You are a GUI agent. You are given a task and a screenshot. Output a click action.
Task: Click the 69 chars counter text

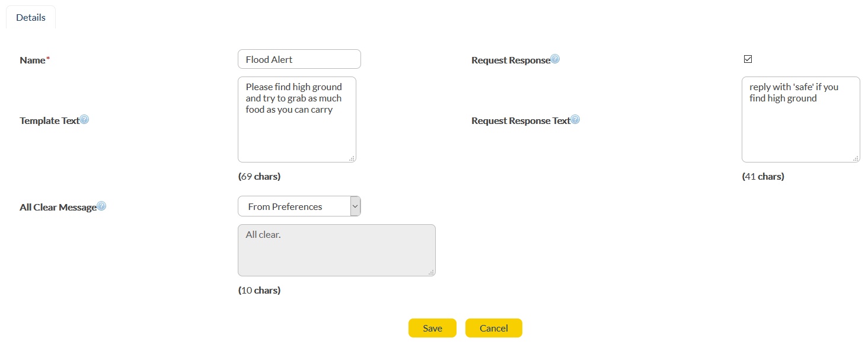click(x=259, y=177)
